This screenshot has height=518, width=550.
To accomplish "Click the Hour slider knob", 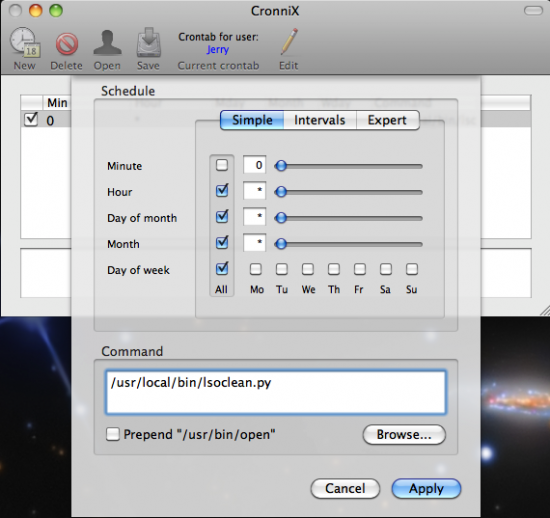I will click(281, 191).
